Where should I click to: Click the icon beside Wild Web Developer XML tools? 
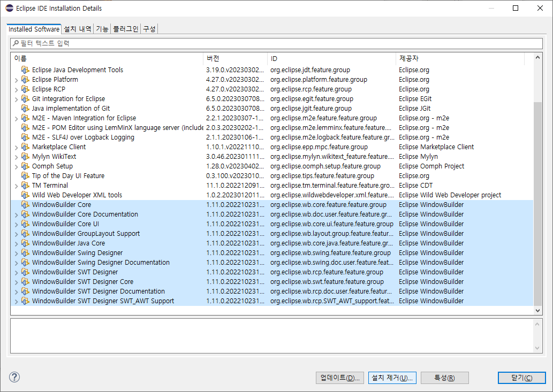click(x=25, y=195)
